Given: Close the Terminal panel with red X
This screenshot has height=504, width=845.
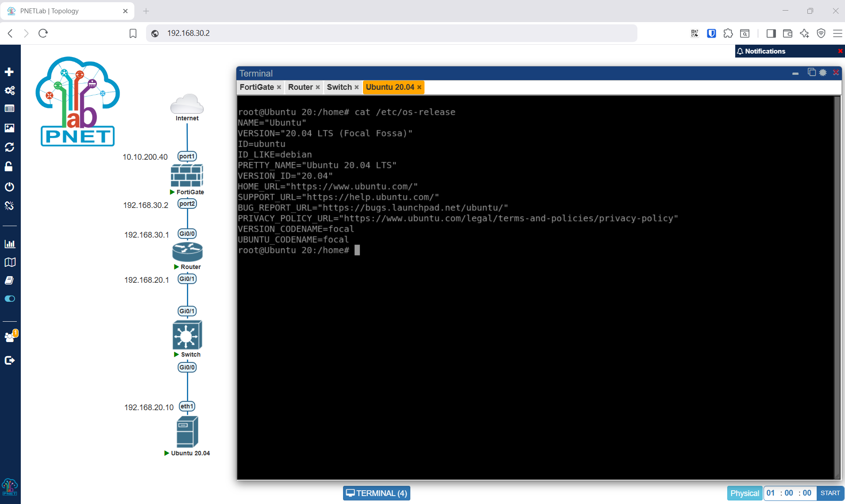Looking at the screenshot, I should click(x=836, y=72).
